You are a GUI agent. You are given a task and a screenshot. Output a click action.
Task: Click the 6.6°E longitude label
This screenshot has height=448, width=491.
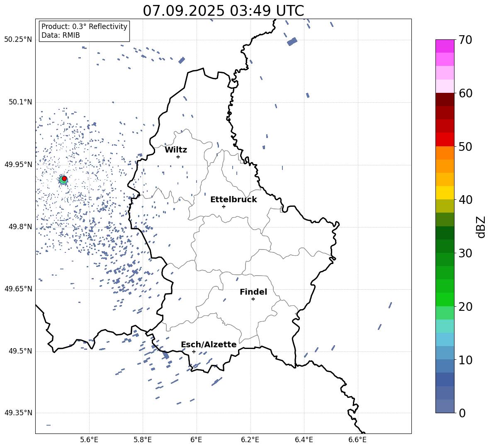coord(357,440)
